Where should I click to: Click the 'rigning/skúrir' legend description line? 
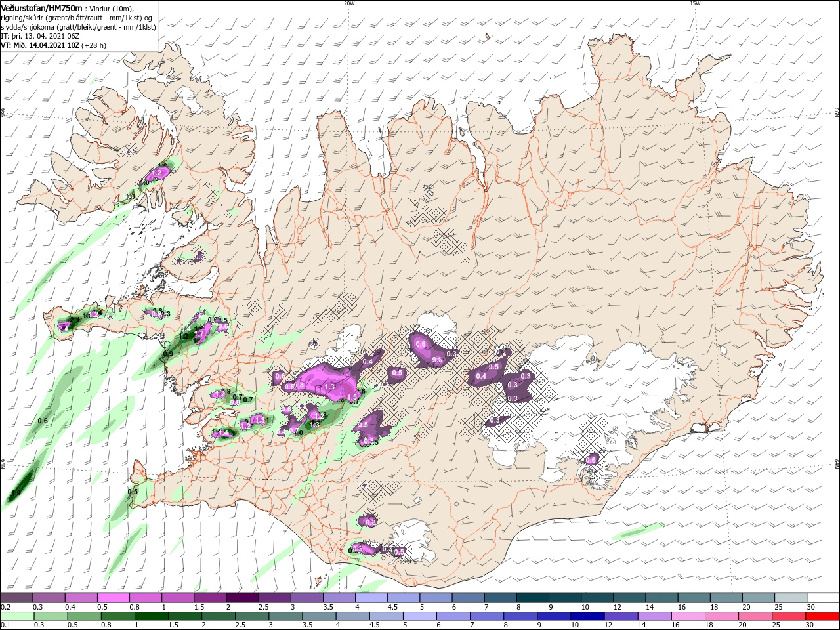pos(77,18)
